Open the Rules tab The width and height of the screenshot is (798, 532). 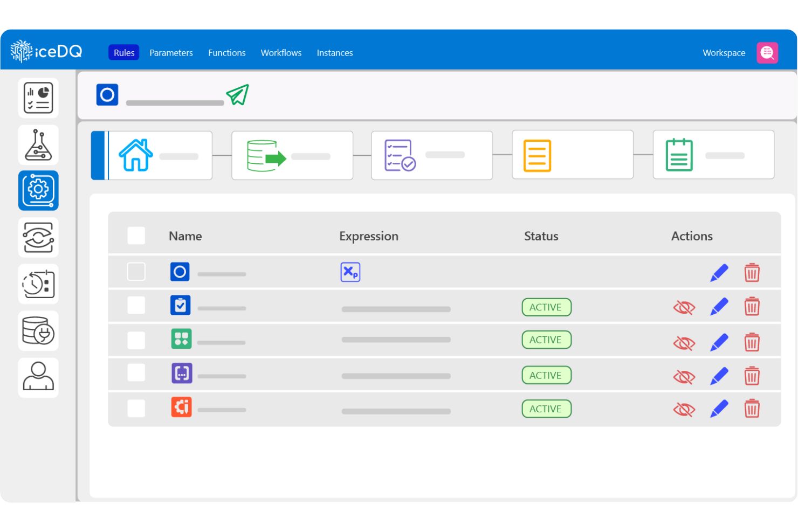click(x=124, y=52)
